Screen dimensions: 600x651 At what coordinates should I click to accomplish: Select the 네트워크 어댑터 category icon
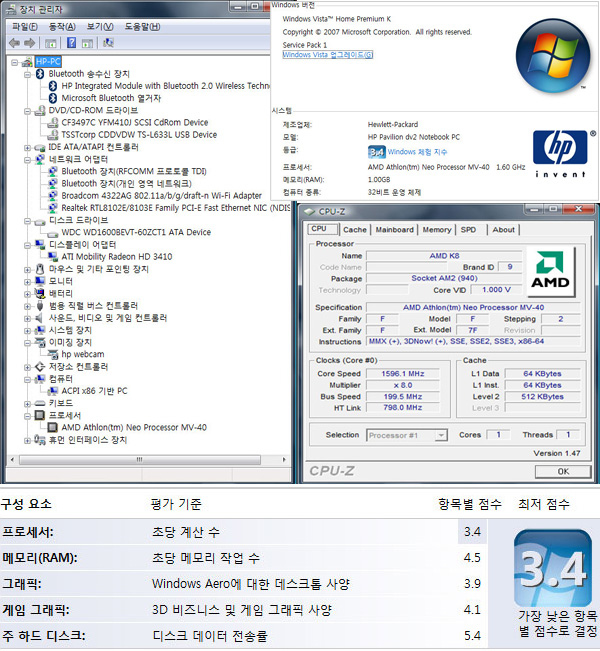tap(40, 159)
